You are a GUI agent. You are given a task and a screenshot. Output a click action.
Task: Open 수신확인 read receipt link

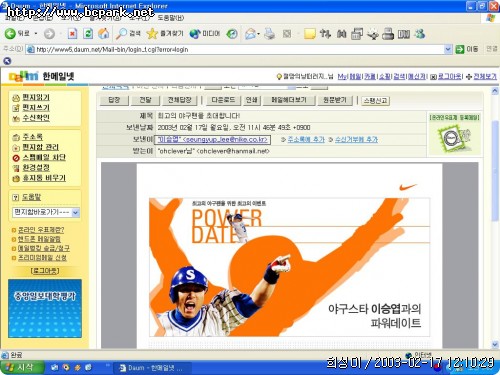[x=36, y=118]
